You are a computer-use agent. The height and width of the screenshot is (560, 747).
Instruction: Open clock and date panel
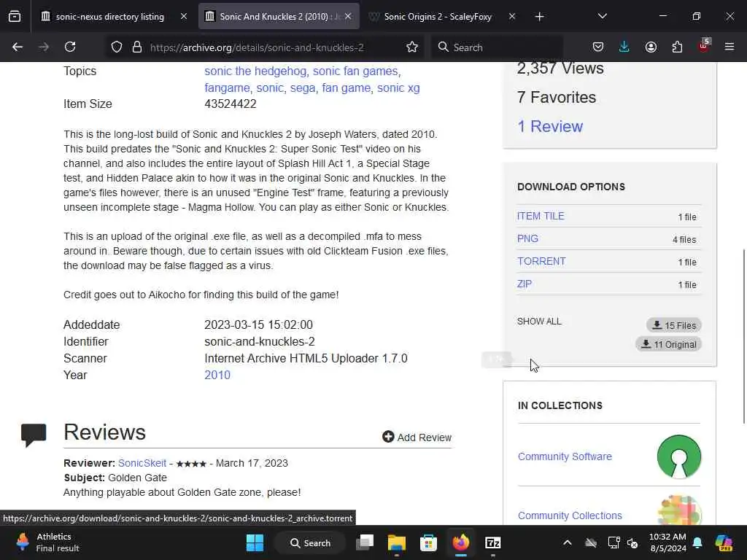click(668, 542)
